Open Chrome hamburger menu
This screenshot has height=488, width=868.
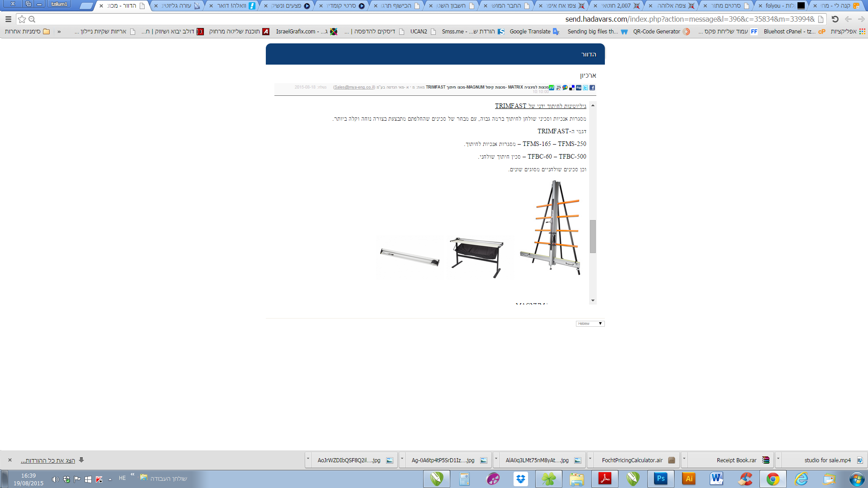pos(8,19)
